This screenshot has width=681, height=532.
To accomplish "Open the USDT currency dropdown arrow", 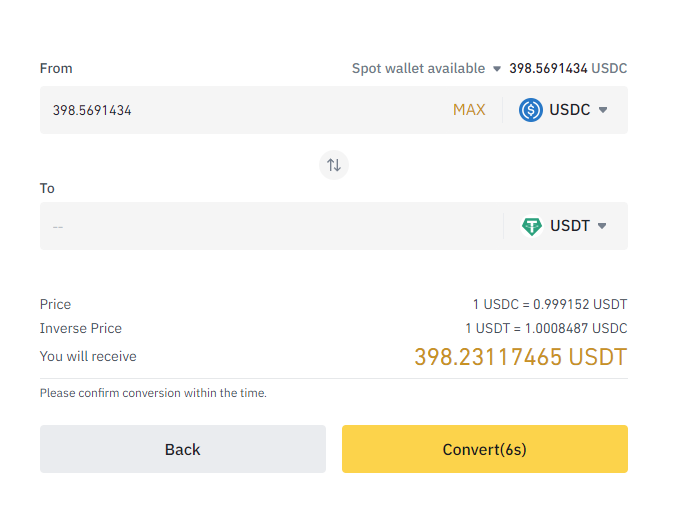I will coord(602,226).
